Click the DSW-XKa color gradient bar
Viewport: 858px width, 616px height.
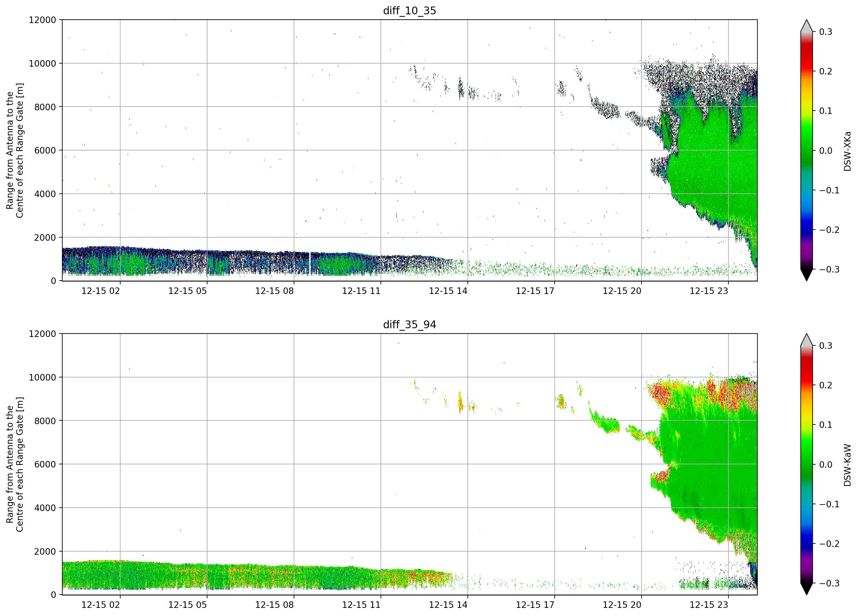point(807,151)
